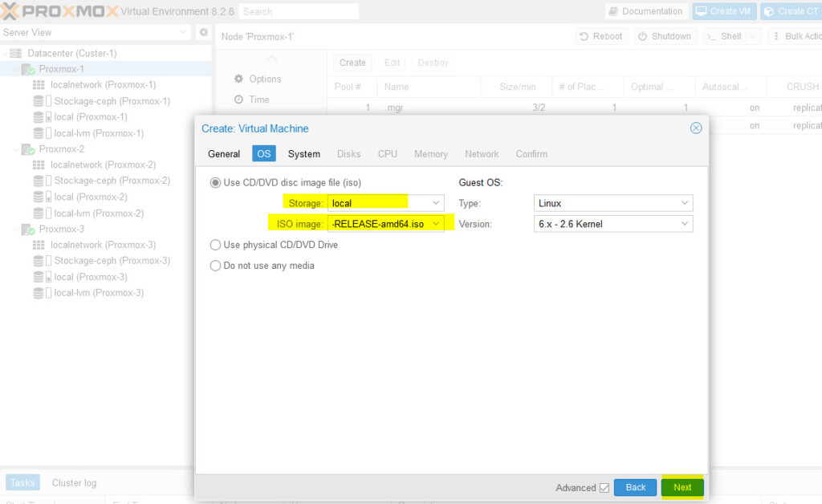Collapse the Datacenter (Custer-1) tree node
Image resolution: width=822 pixels, height=504 pixels.
[6, 53]
